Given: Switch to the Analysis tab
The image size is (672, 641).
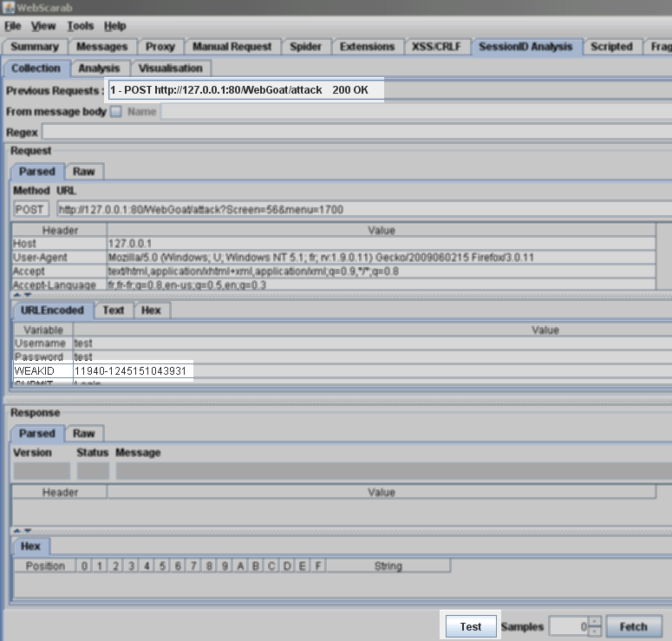Looking at the screenshot, I should point(99,68).
